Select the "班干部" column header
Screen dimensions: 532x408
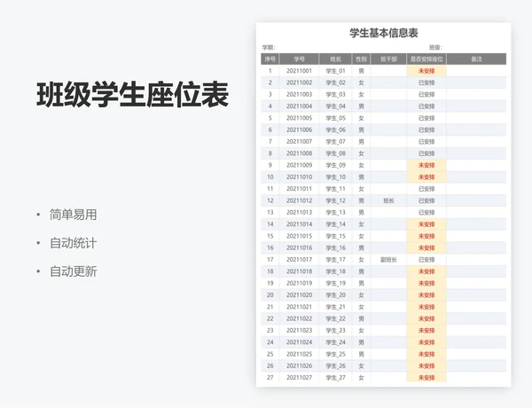[x=389, y=59]
